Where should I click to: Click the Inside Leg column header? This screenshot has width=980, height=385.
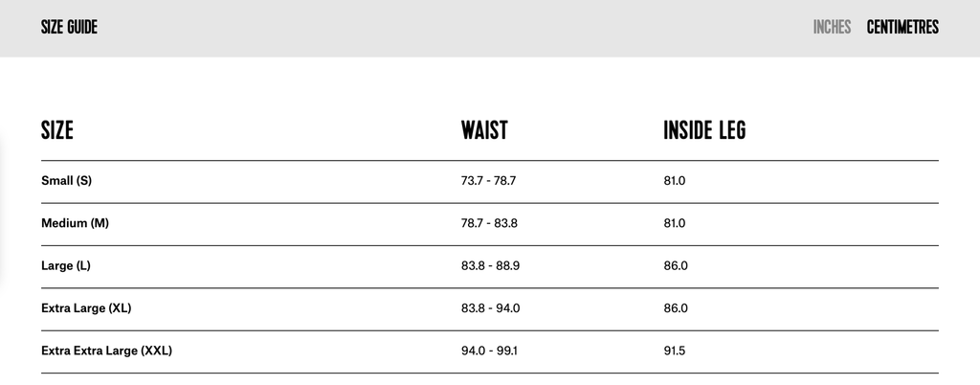tap(704, 131)
